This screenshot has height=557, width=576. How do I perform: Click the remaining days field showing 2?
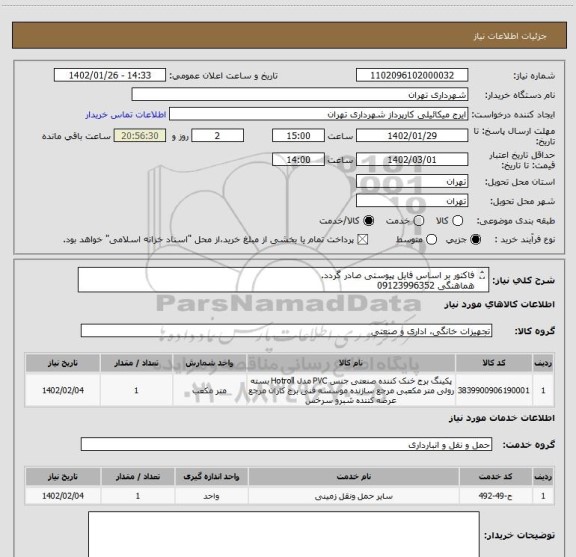click(x=217, y=136)
